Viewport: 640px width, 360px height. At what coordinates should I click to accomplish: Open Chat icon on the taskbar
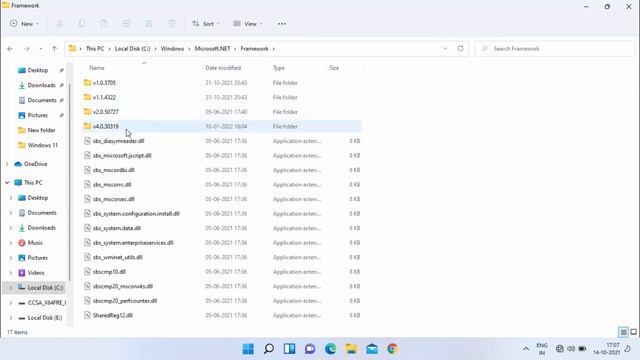tap(310, 349)
